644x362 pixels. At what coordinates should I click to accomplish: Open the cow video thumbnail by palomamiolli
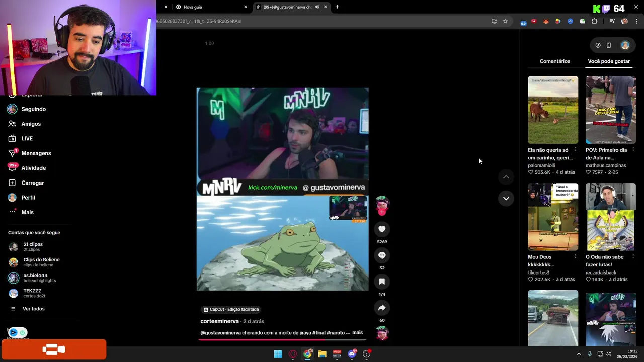[553, 110]
